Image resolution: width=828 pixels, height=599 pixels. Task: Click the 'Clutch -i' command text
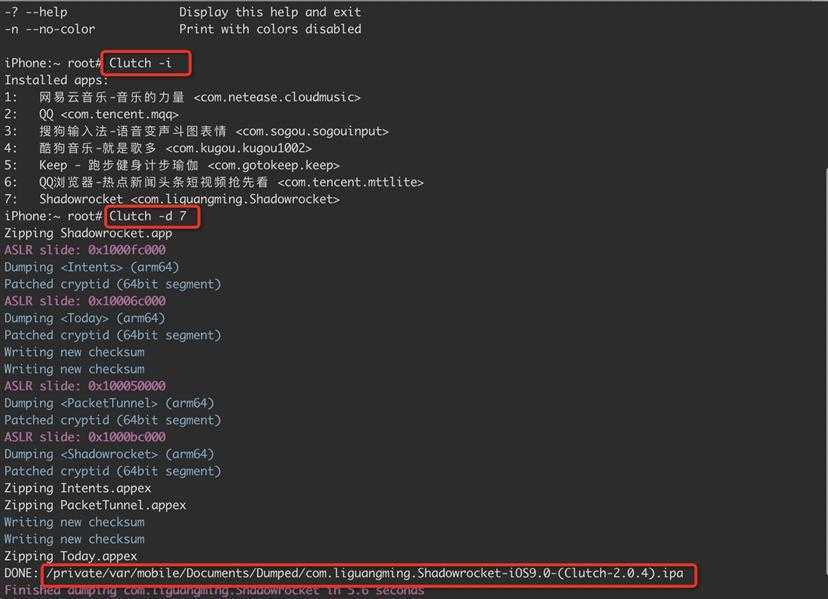coord(140,63)
